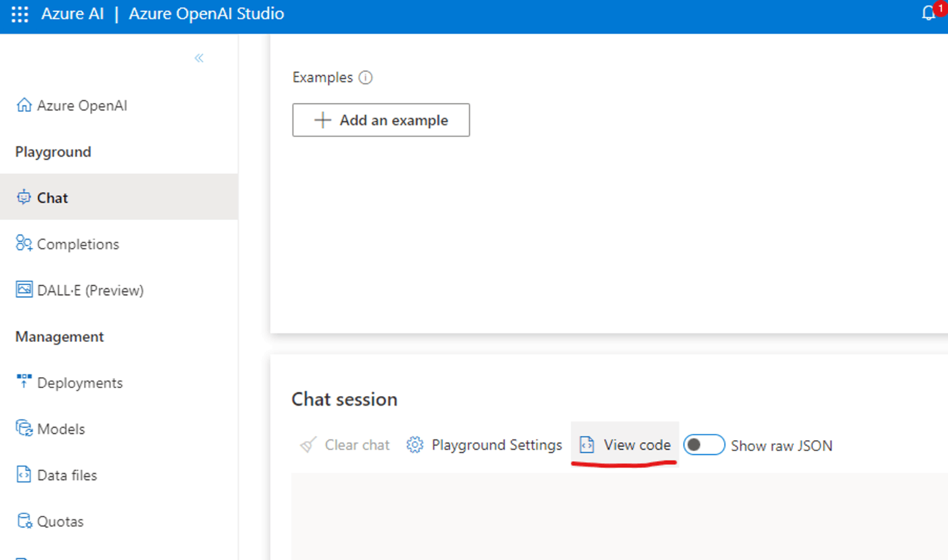Open Playground Settings
Image resolution: width=948 pixels, height=560 pixels.
point(484,445)
